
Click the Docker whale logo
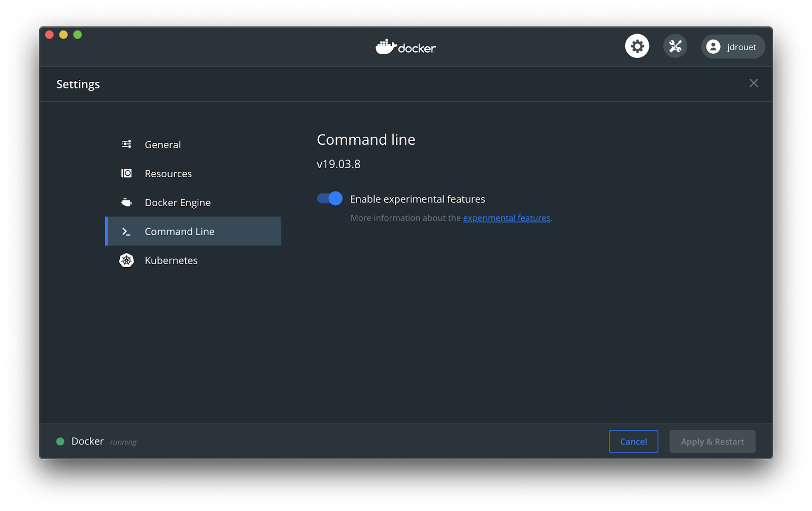click(387, 47)
